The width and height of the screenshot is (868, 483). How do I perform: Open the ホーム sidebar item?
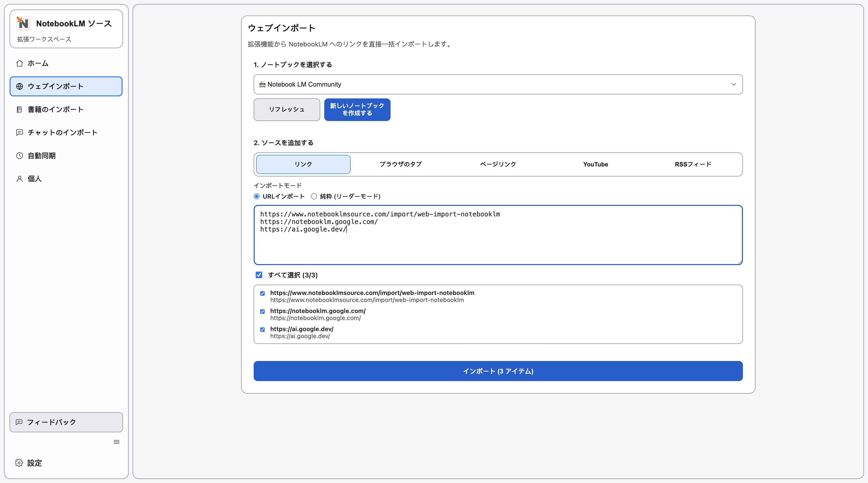37,63
